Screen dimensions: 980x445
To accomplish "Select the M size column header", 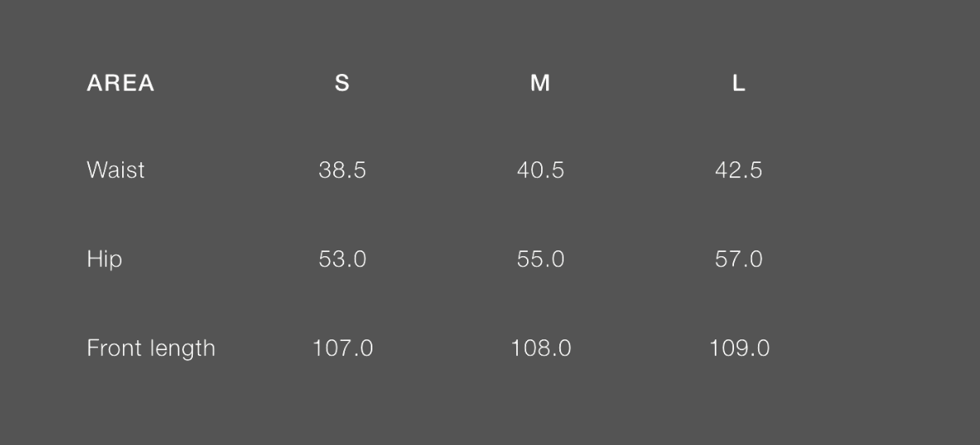I will [x=540, y=83].
